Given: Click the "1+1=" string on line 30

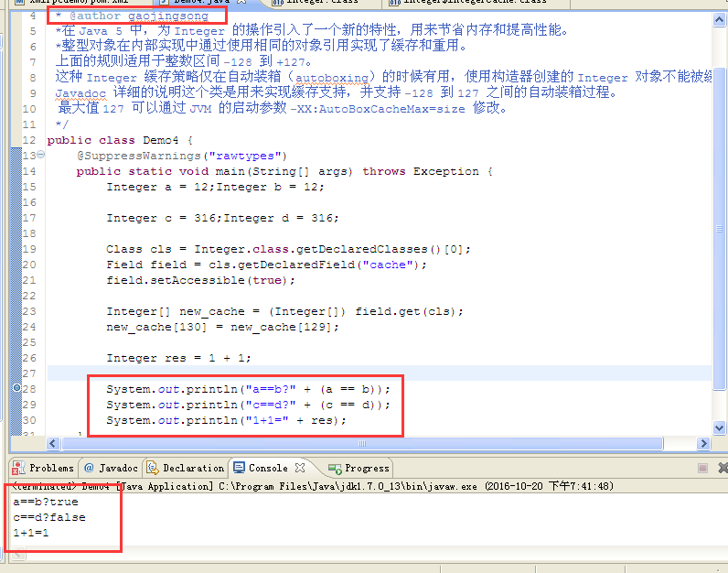Looking at the screenshot, I should point(267,420).
